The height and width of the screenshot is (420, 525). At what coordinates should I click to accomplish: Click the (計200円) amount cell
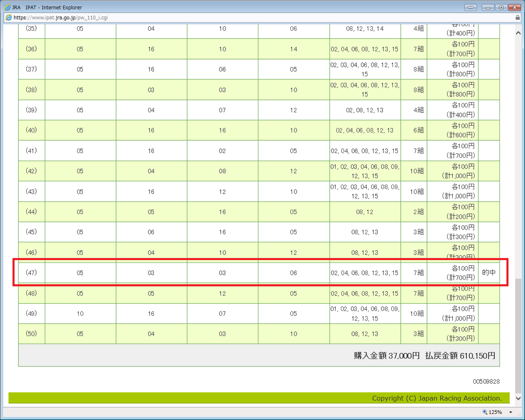coord(461,217)
